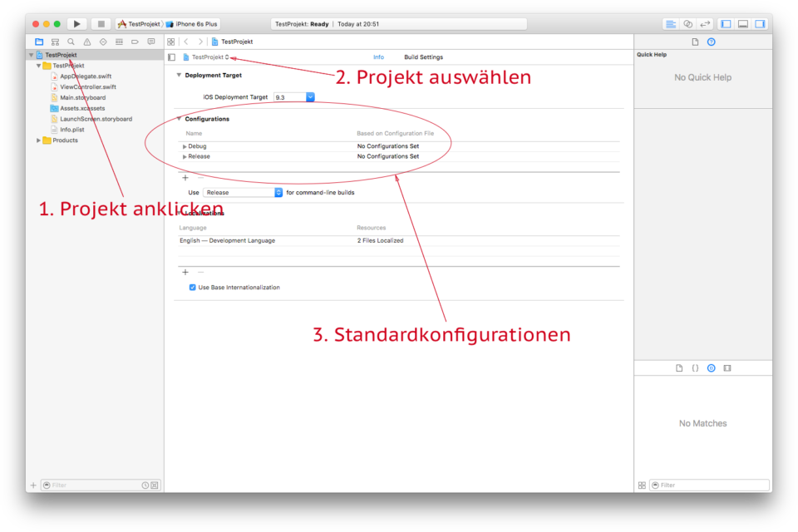This screenshot has height=532, width=798.
Task: Switch to the Build Settings tab
Action: coord(423,57)
